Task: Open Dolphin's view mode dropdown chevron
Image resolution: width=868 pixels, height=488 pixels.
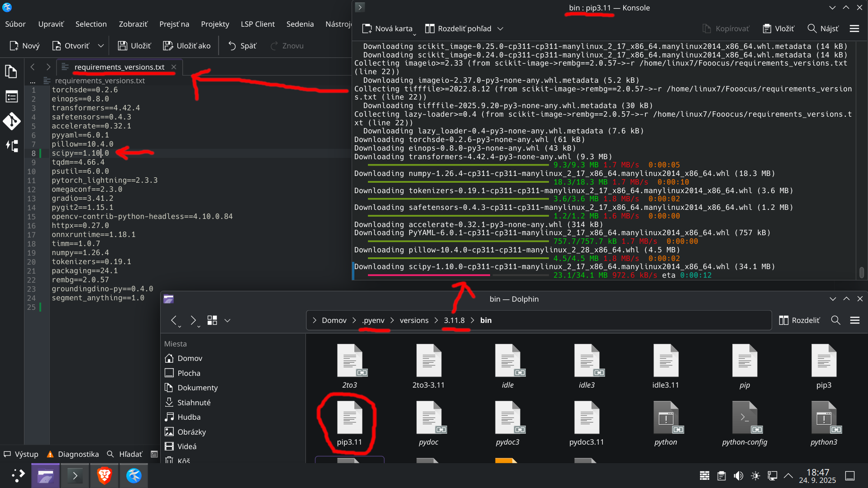Action: 228,320
